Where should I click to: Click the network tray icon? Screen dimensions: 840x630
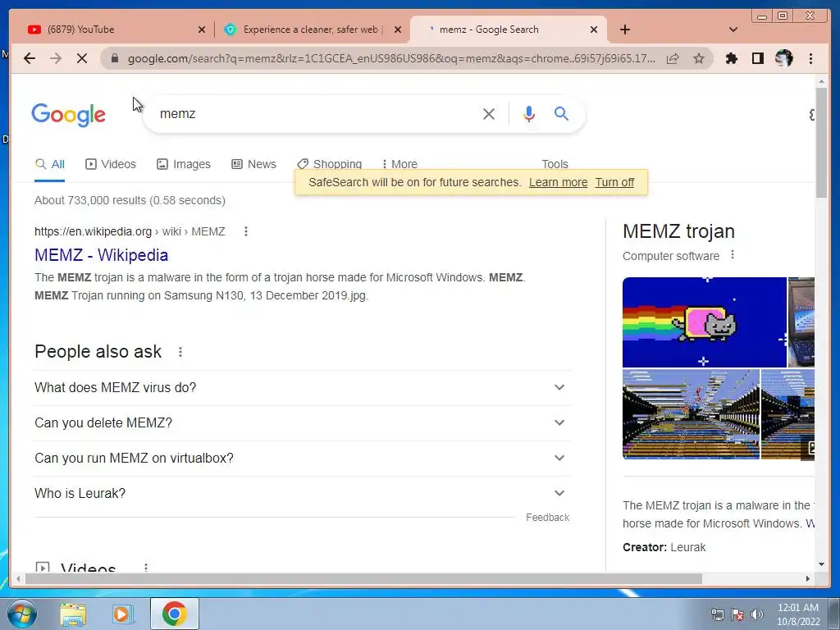[x=717, y=614]
